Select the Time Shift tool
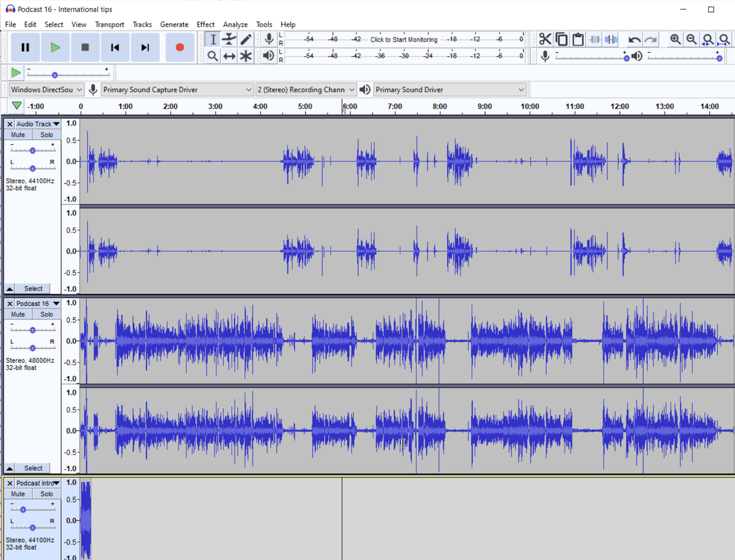Image resolution: width=735 pixels, height=560 pixels. 229,56
